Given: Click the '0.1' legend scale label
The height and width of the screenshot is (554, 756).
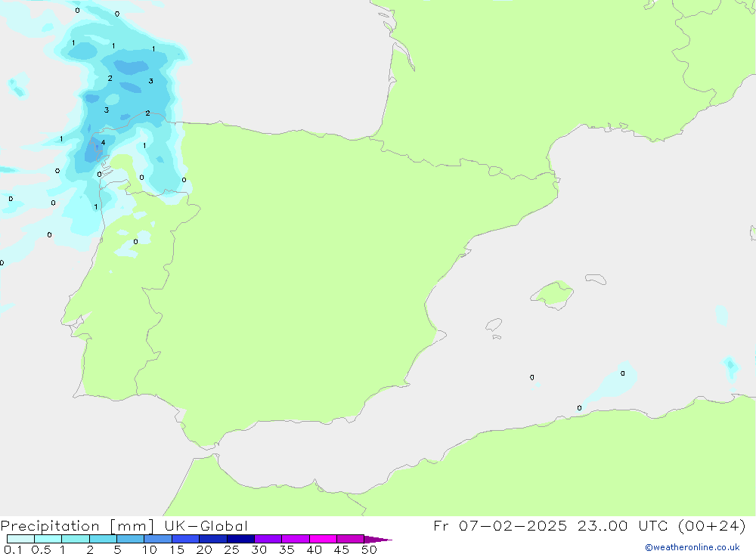Looking at the screenshot, I should coord(13,549).
